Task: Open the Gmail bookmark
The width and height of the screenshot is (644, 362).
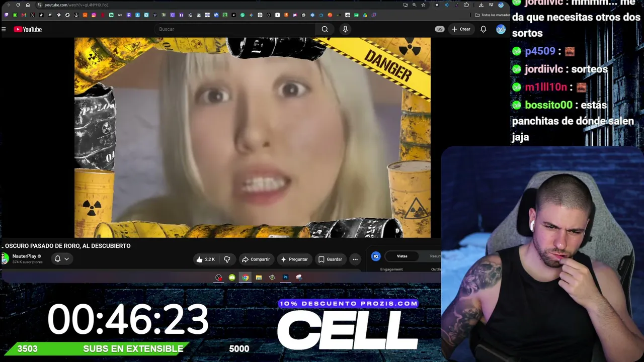Action: [24, 15]
